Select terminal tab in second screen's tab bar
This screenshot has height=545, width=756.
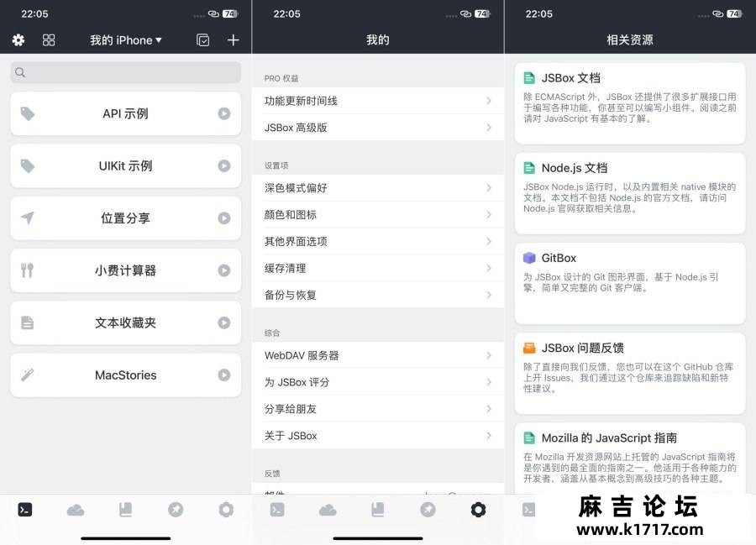tap(277, 510)
